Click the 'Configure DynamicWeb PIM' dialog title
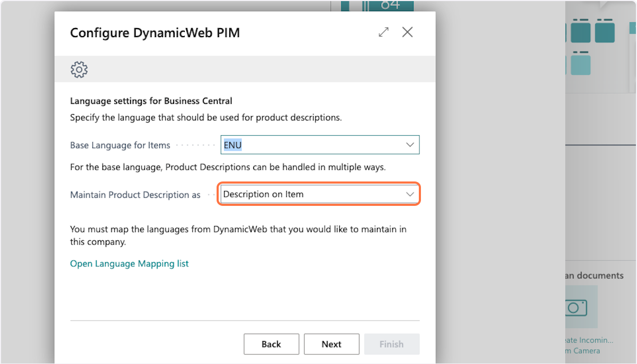Viewport: 637px width, 364px height. [x=155, y=33]
